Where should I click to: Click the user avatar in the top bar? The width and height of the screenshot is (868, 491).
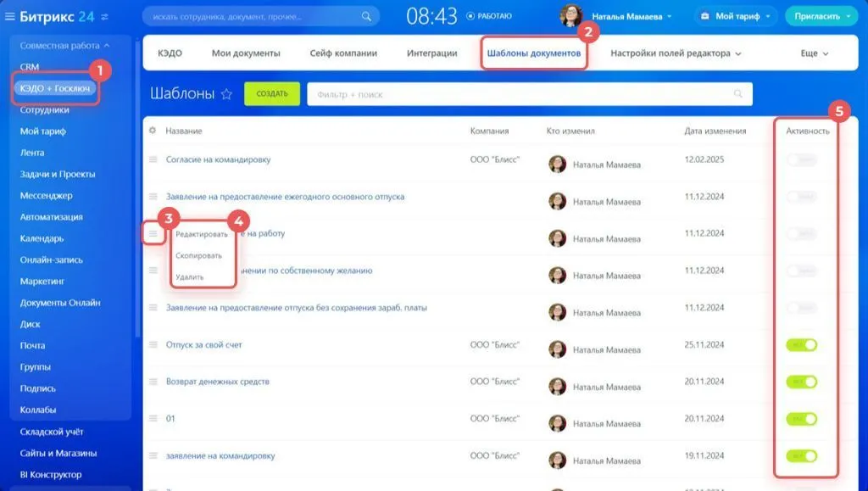tap(571, 16)
